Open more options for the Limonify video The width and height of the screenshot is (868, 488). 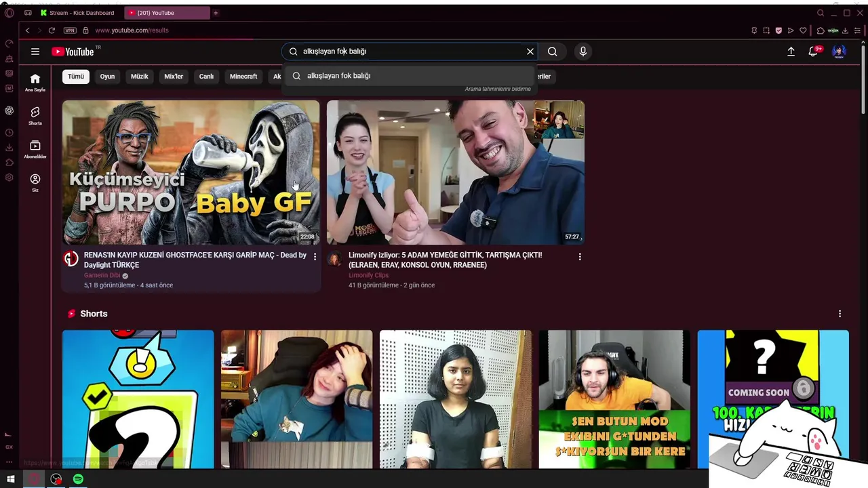pos(580,257)
